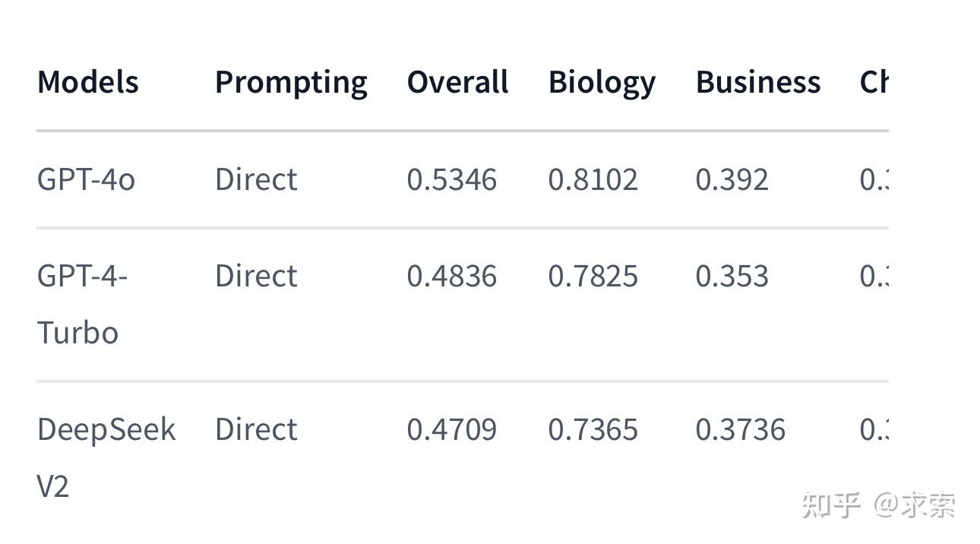Click DeepSeek V2's Direct prompting cell
Viewport: 980px width, 544px height.
pyautogui.click(x=256, y=429)
